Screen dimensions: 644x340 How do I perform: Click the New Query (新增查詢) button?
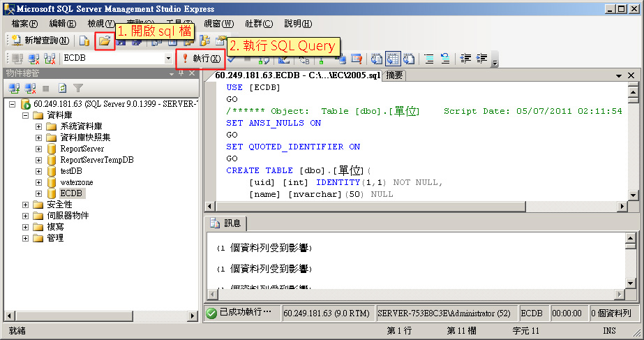[x=40, y=40]
